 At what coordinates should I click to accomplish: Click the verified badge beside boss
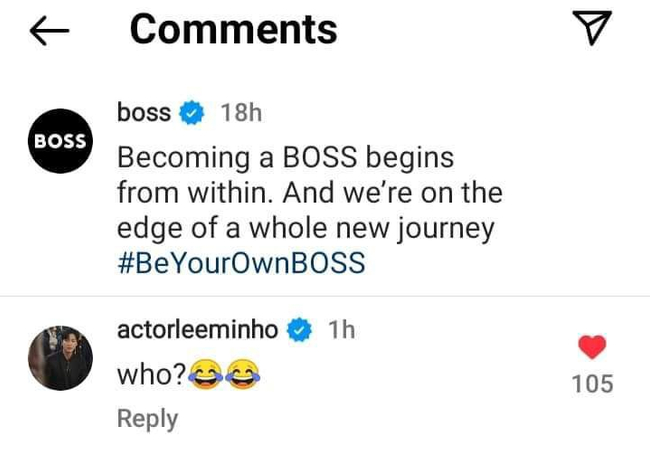point(191,114)
